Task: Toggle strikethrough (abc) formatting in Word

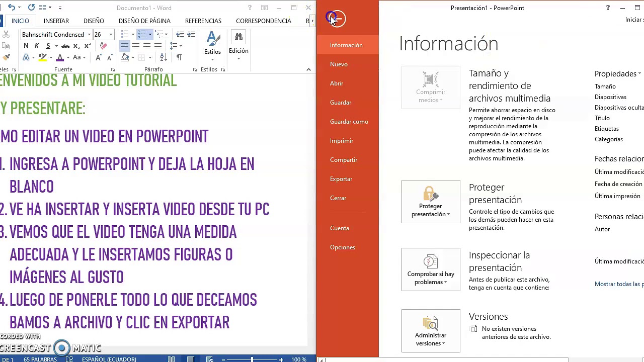Action: point(65,46)
